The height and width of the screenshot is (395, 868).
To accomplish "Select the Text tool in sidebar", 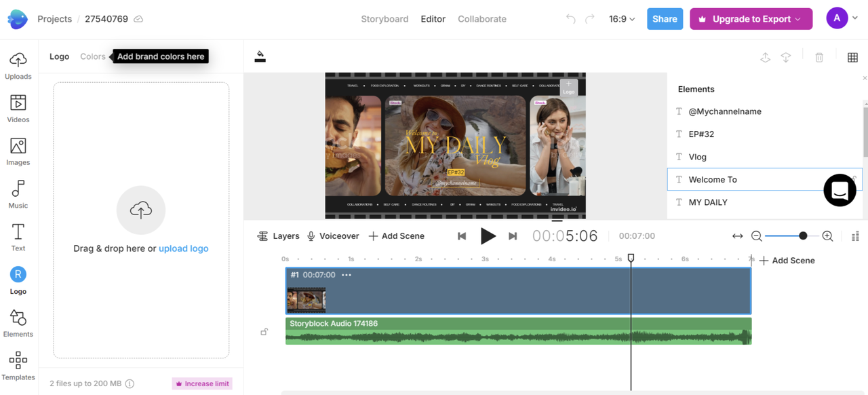I will [x=18, y=238].
